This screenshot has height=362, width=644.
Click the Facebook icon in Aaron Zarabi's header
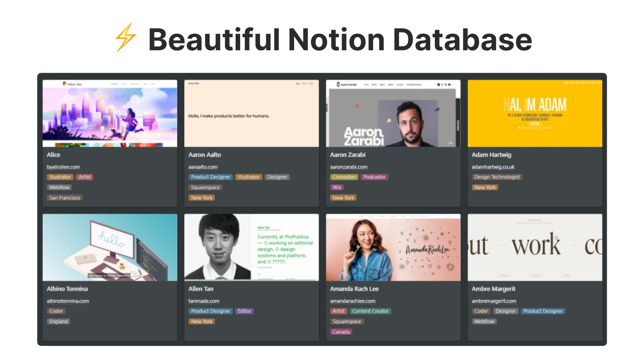442,85
